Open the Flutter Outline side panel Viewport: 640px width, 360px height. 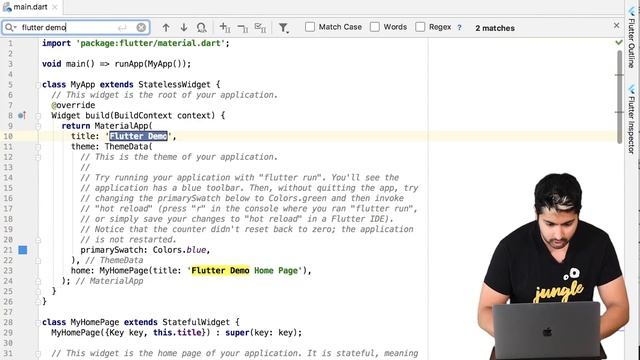coord(631,38)
